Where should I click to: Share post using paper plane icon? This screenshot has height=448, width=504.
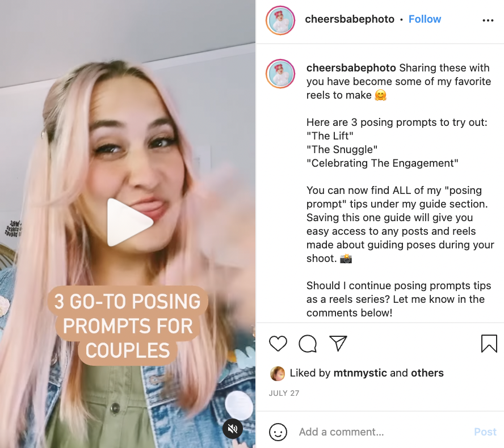point(338,343)
